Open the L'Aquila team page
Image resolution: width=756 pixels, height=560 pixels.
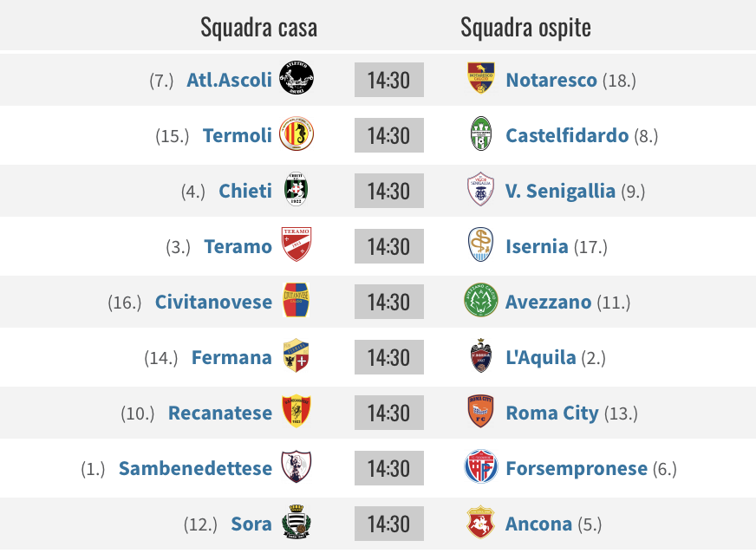pos(540,358)
